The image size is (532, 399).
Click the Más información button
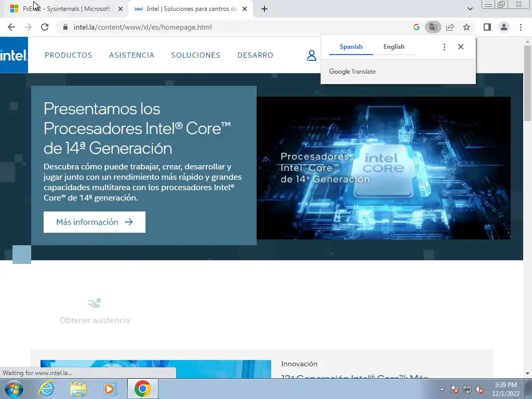[x=95, y=222]
